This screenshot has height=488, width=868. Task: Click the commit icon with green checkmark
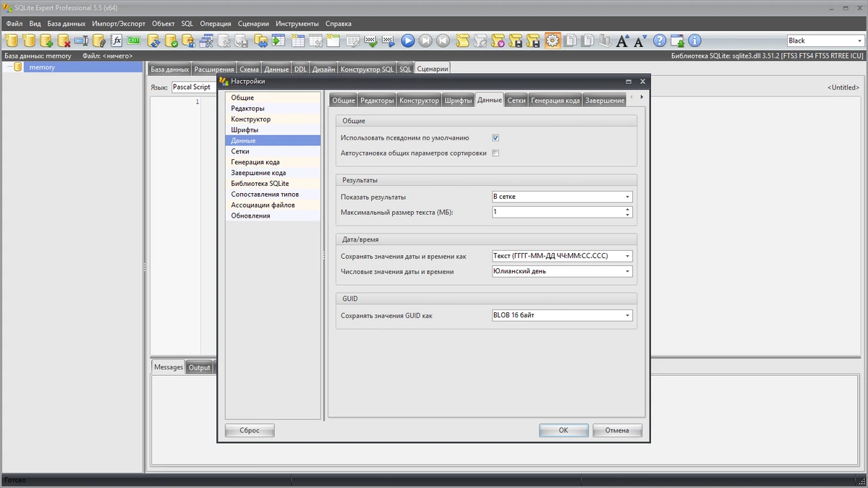pyautogui.click(x=370, y=40)
